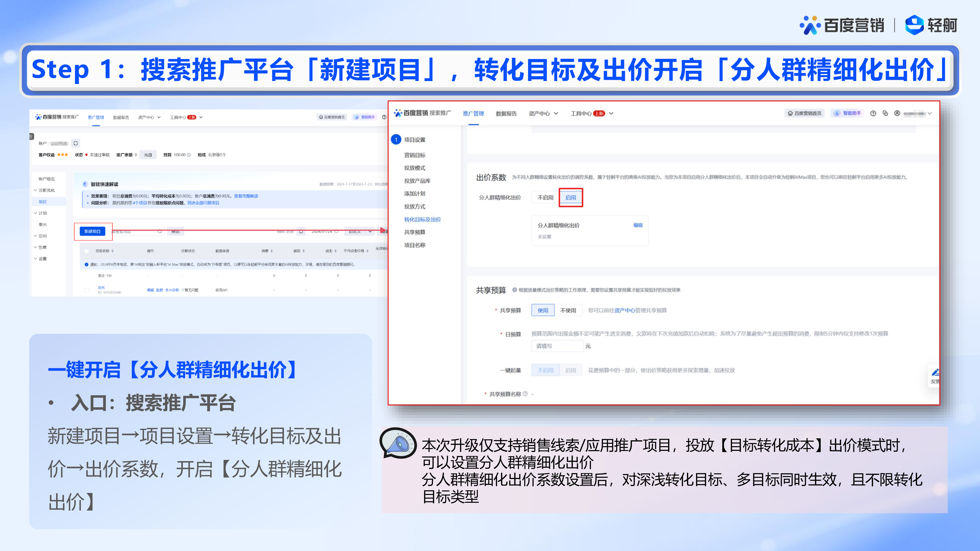Refresh the account with the reload icon

[x=75, y=143]
